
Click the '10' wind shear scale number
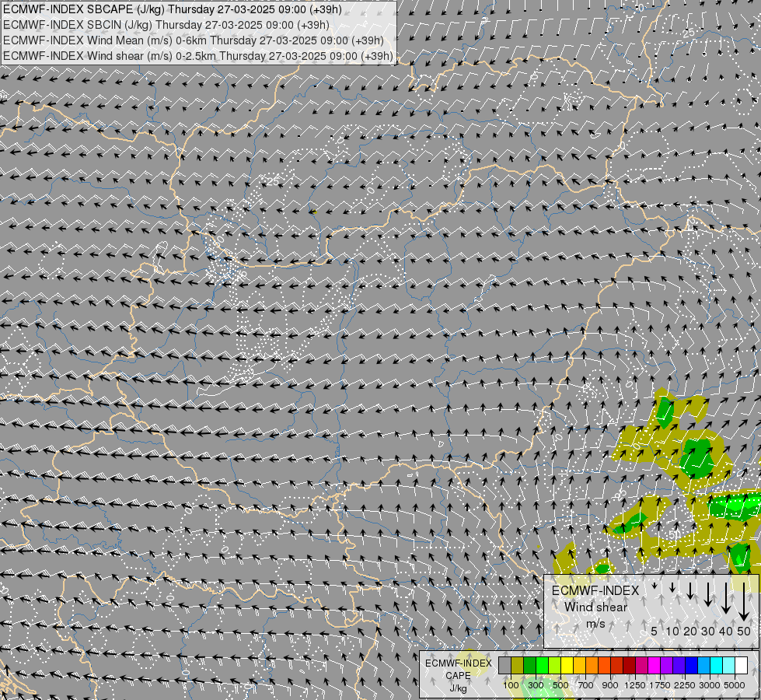[672, 631]
